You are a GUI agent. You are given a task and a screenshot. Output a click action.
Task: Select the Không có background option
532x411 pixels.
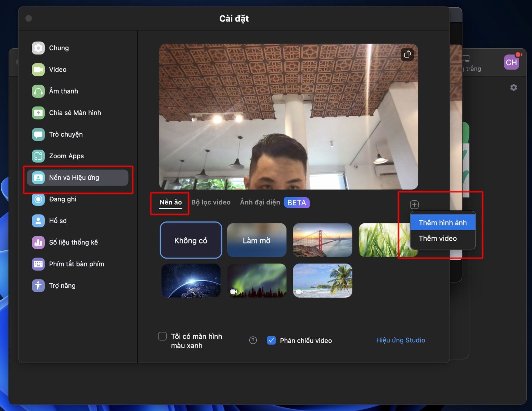point(191,240)
